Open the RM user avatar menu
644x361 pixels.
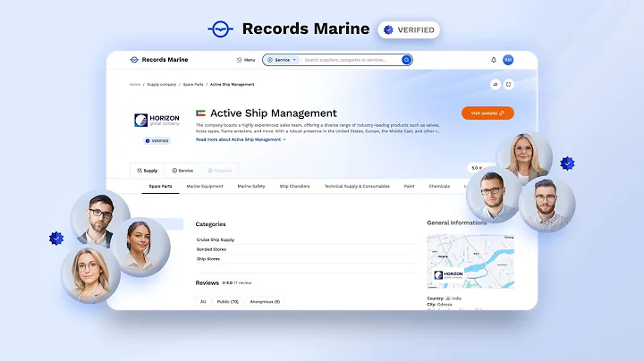click(508, 60)
